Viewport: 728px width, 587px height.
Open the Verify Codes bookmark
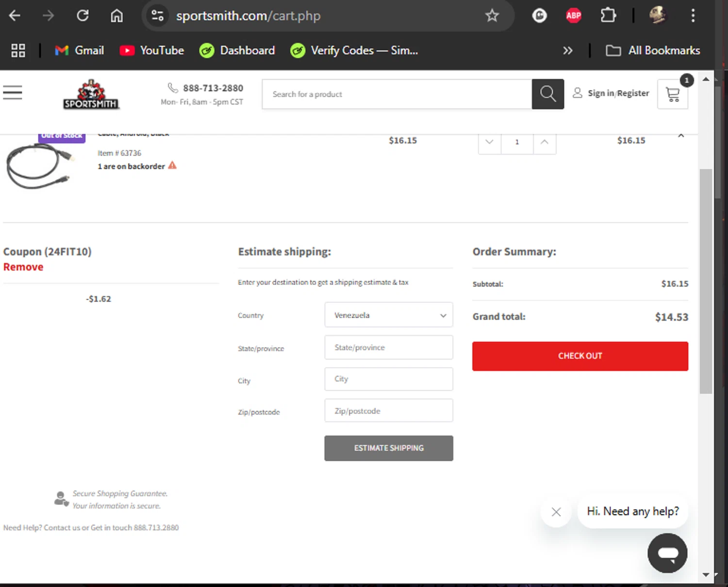pyautogui.click(x=354, y=50)
